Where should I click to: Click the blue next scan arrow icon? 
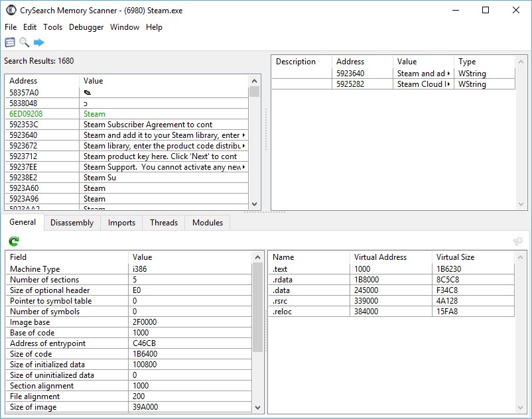point(39,42)
